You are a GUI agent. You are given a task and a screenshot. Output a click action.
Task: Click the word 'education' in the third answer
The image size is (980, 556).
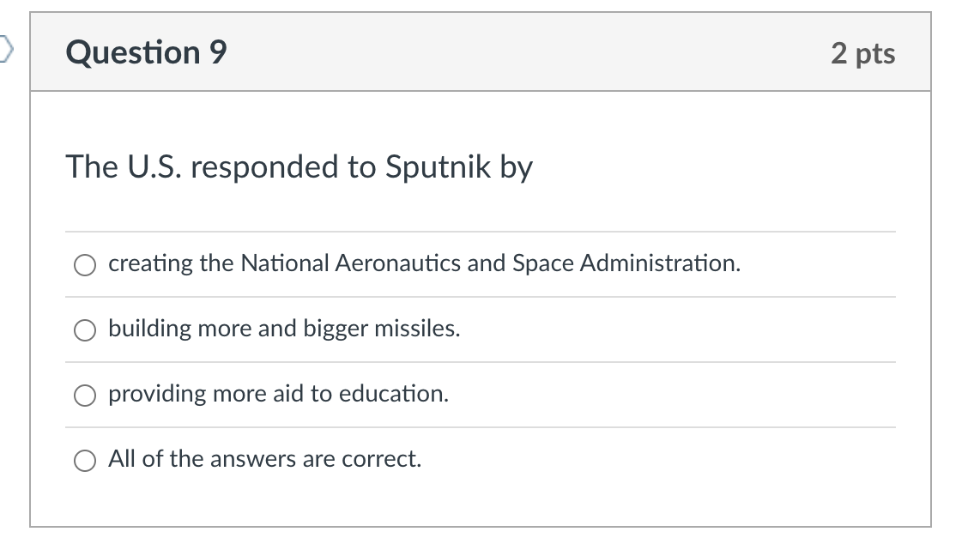(394, 394)
